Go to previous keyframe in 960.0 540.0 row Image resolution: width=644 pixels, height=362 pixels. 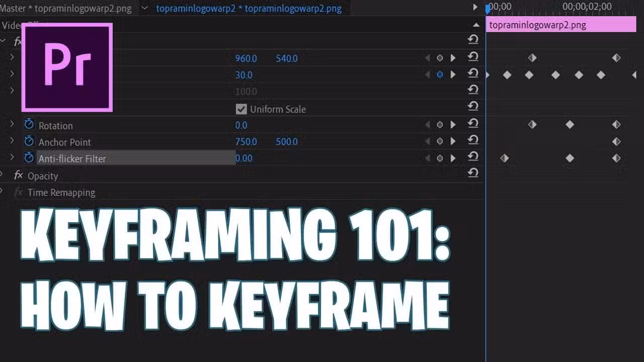[x=427, y=58]
